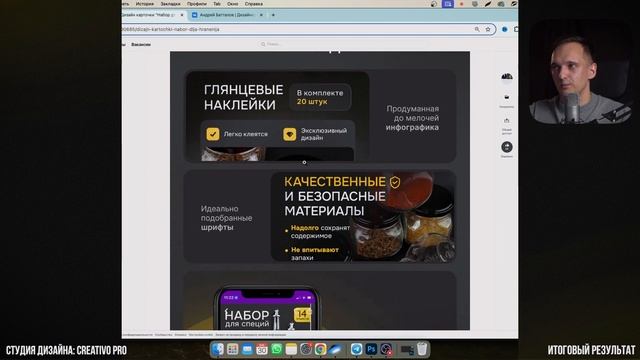Open the Trash in the dock
The image size is (640, 360).
(422, 349)
